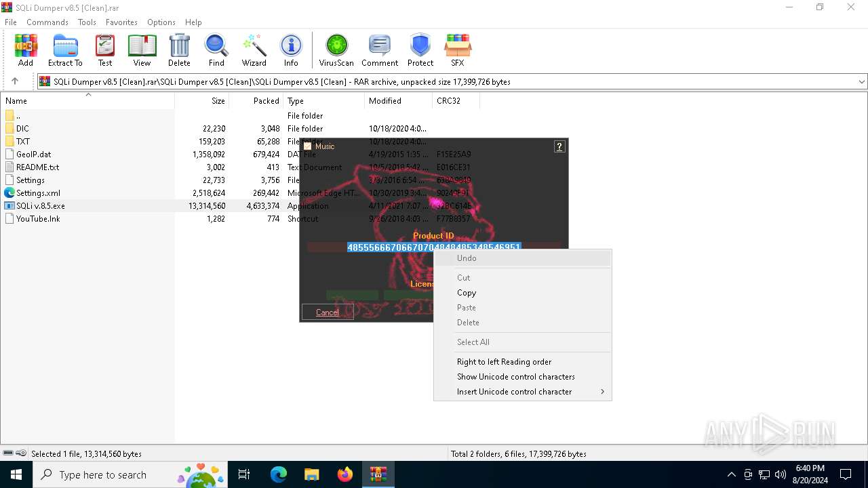Select the TXT folder
This screenshot has height=488, width=868.
(x=23, y=142)
